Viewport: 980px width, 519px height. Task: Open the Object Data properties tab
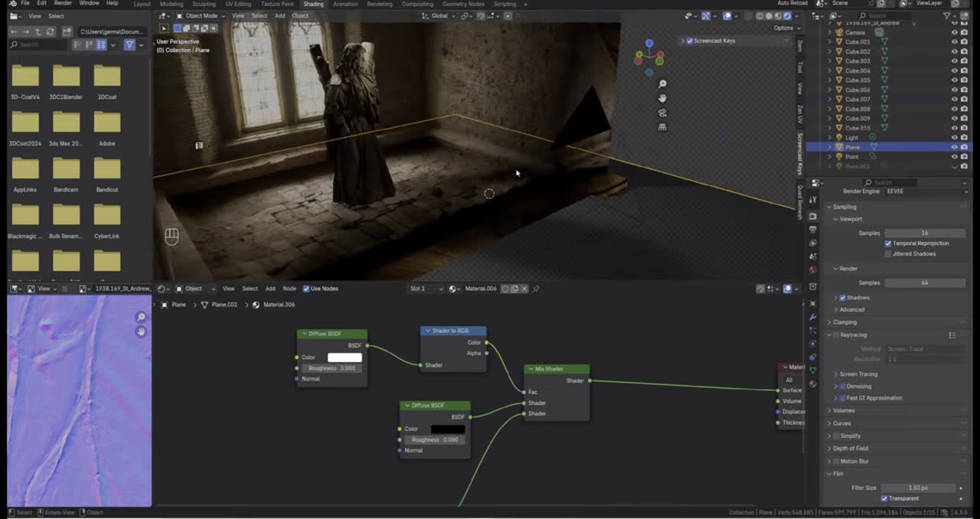813,370
